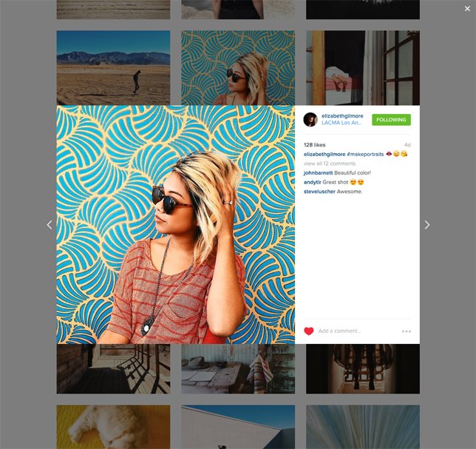This screenshot has width=476, height=449.
Task: Visit johnbarnett's profile from comment
Action: (318, 173)
